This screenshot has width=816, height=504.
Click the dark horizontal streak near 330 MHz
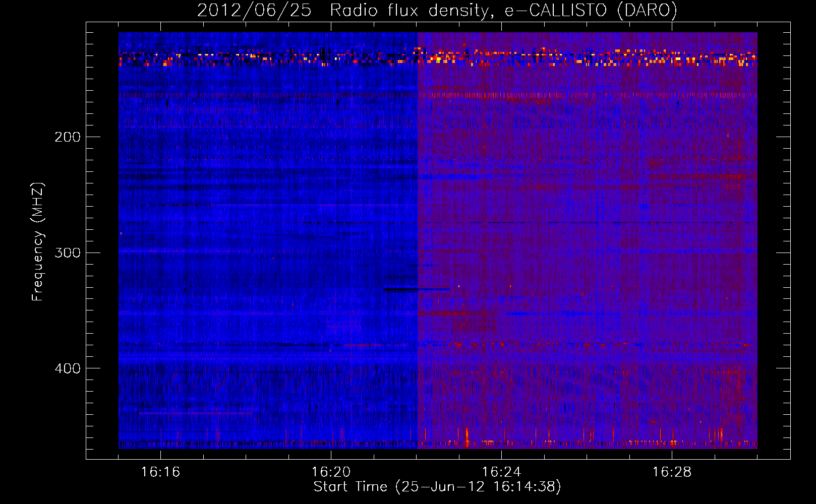click(x=416, y=289)
